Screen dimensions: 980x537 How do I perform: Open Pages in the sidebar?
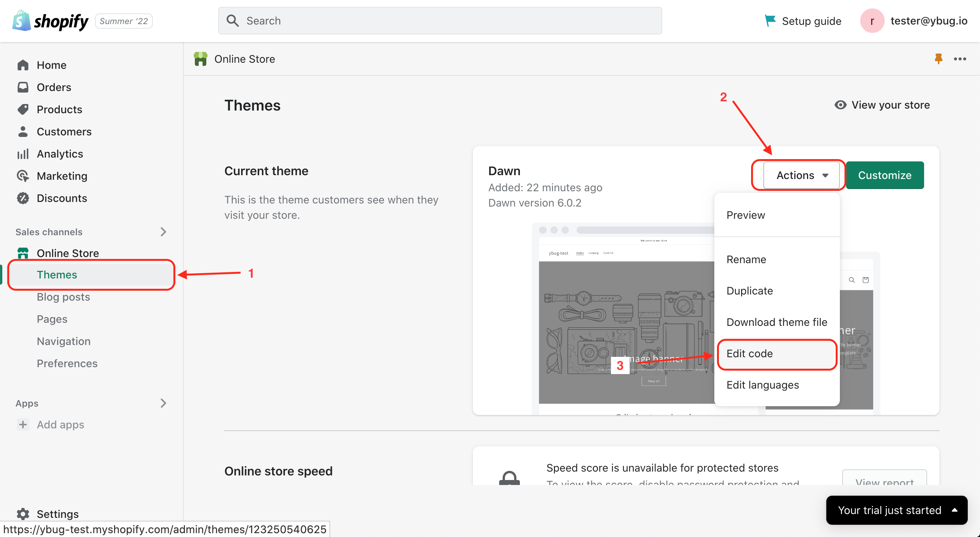point(52,319)
